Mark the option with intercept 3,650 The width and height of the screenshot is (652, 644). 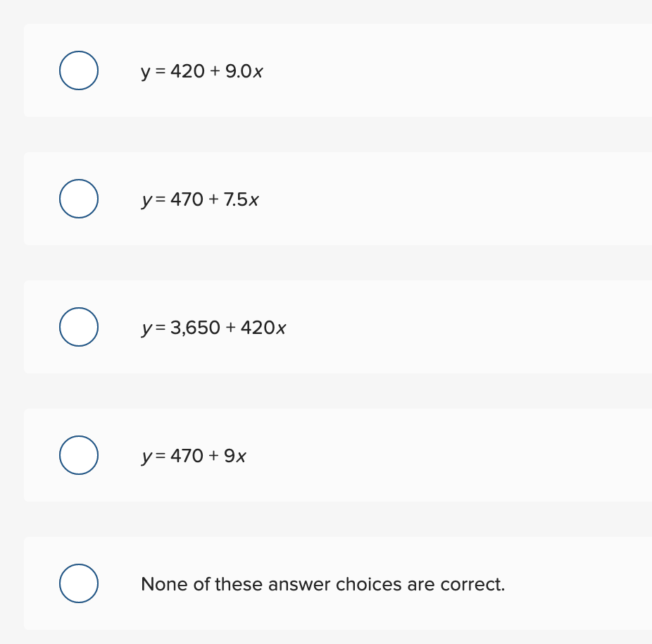coord(79,326)
